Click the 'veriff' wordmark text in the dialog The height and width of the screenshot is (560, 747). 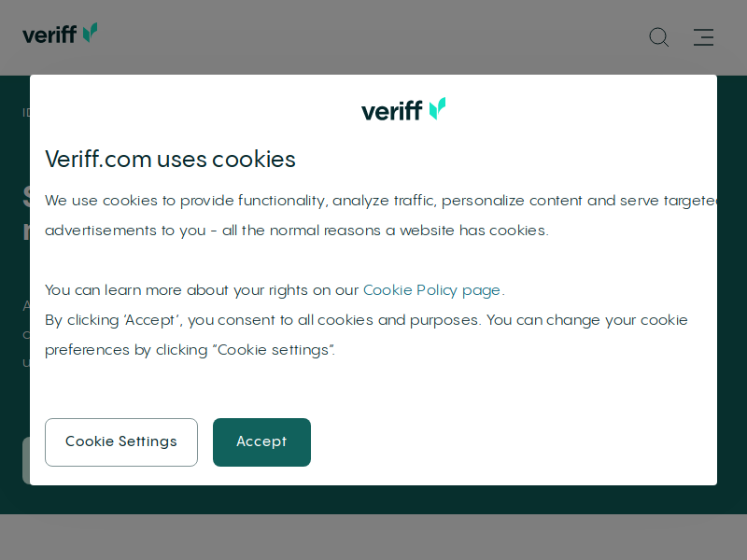point(391,111)
